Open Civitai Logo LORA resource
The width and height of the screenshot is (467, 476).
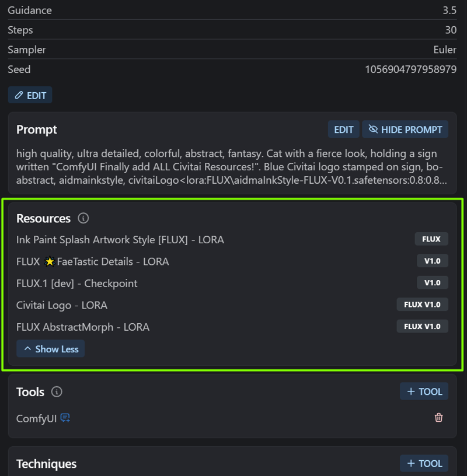click(x=61, y=305)
